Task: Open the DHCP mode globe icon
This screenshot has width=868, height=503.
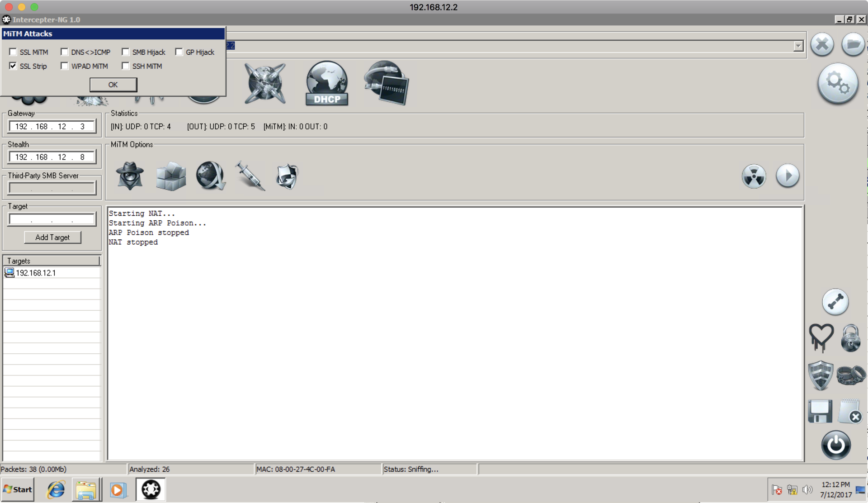Action: [x=326, y=83]
